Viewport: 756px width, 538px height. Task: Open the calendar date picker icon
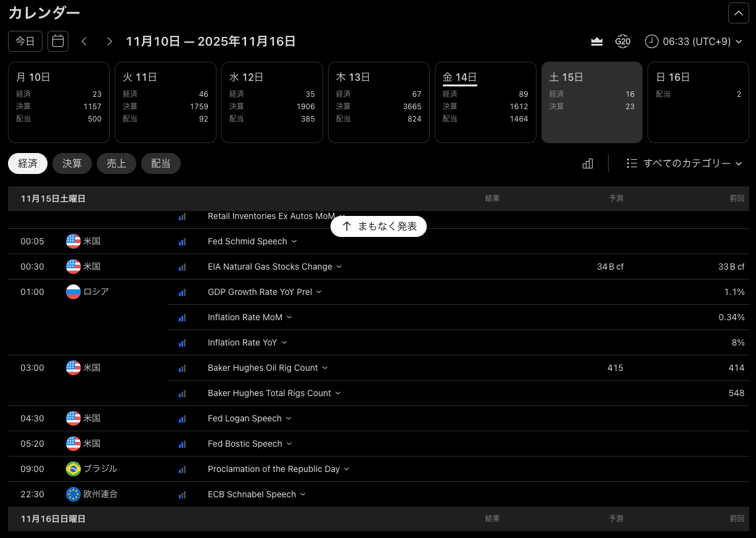[58, 41]
